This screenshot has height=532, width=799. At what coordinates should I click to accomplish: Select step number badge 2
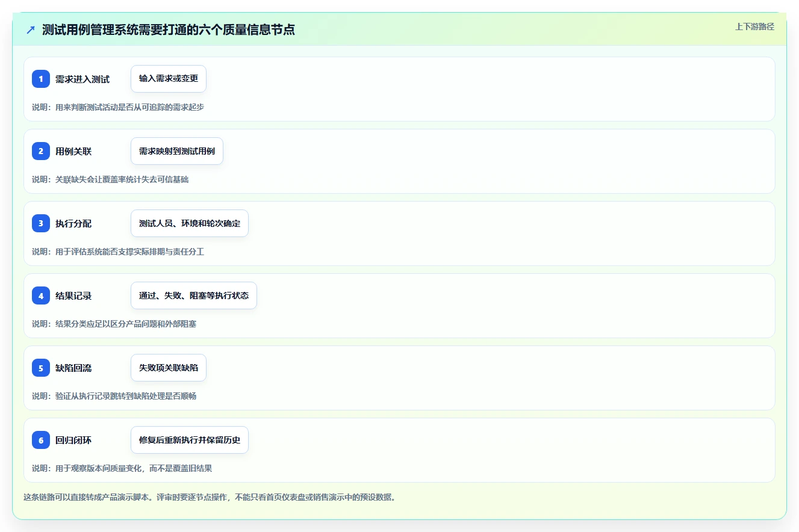coord(41,151)
